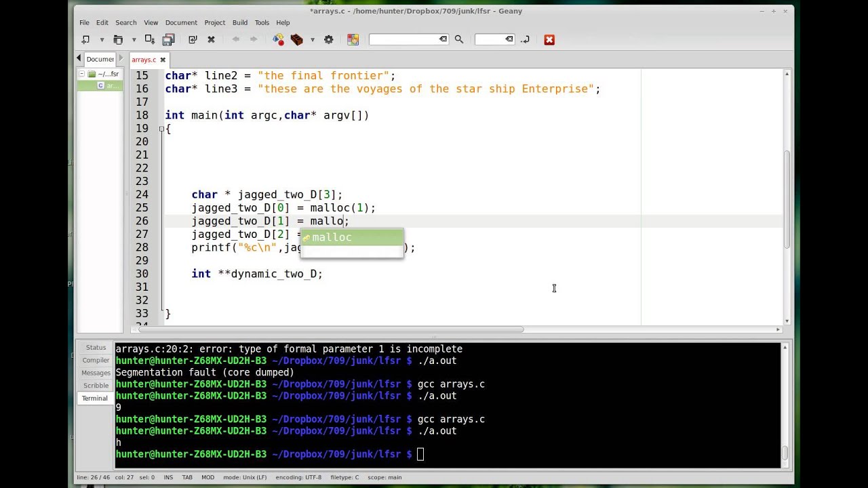Switch to the Scribble panel tab
Image resolution: width=868 pixels, height=488 pixels.
pyautogui.click(x=96, y=386)
